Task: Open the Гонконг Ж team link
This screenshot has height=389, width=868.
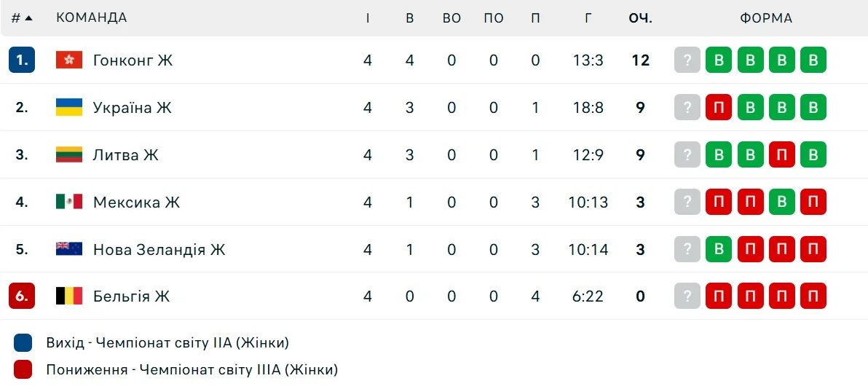Action: click(133, 60)
